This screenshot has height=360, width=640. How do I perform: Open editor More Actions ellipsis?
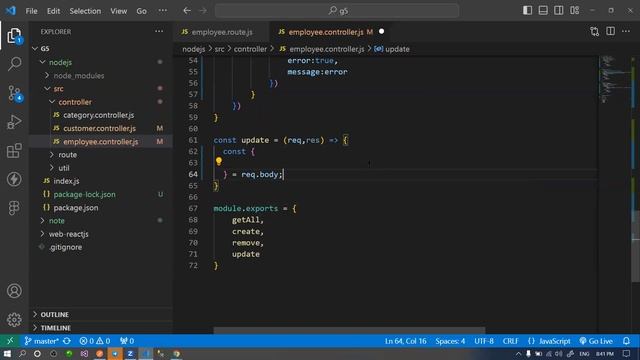[x=626, y=31]
